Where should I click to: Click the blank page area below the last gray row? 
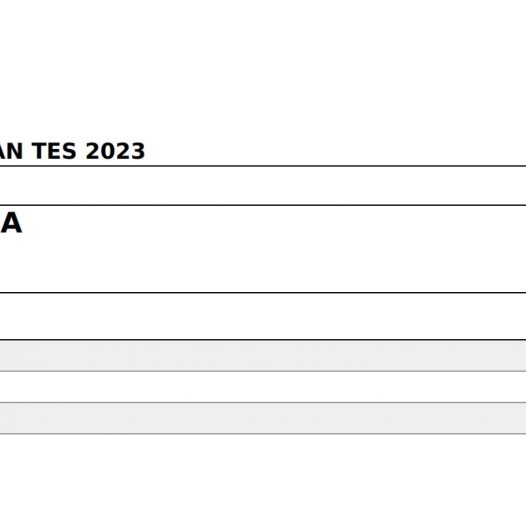click(263, 480)
